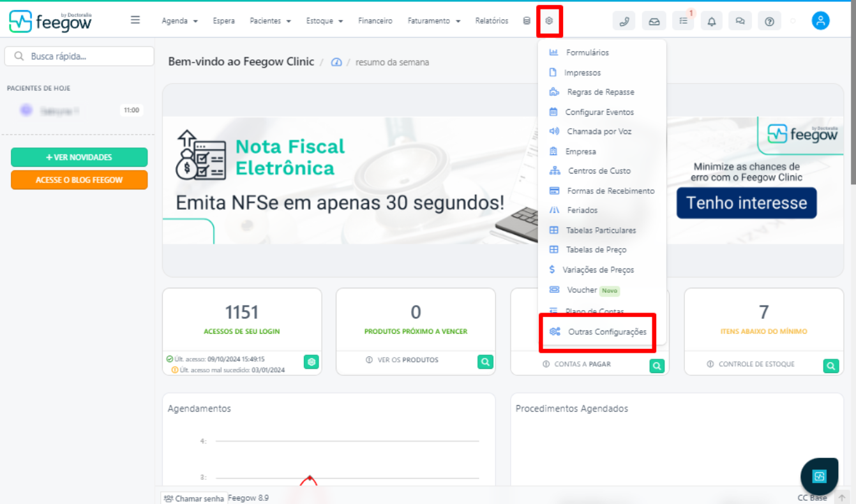
Task: Select Regras de Repasse menu entry
Action: pyautogui.click(x=602, y=92)
